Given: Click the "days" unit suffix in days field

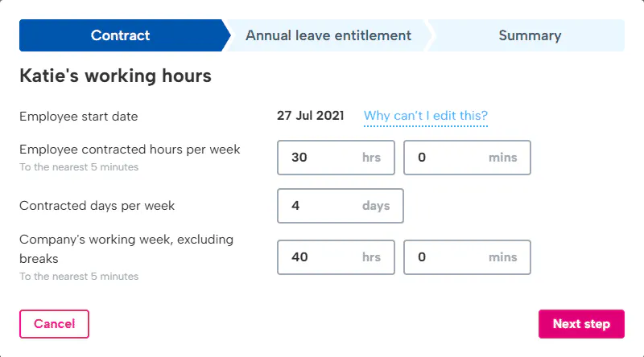Looking at the screenshot, I should (376, 206).
